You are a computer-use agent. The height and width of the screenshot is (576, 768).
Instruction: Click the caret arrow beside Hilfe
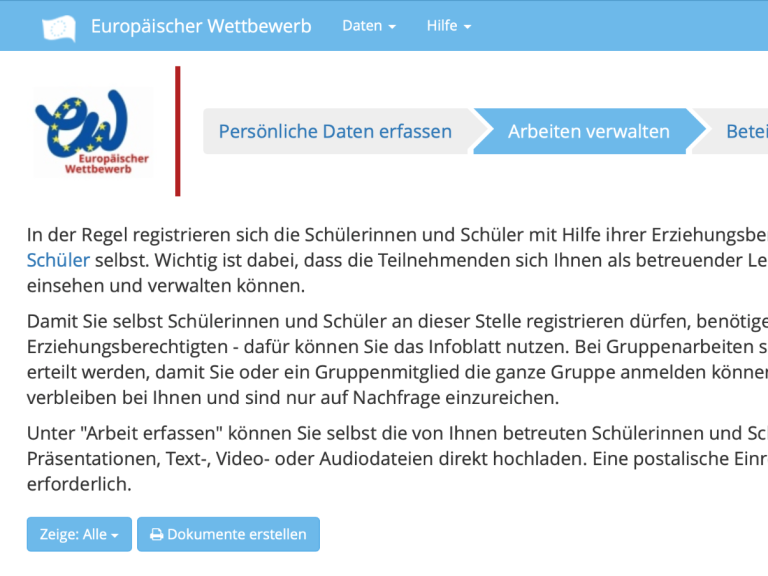click(x=467, y=27)
